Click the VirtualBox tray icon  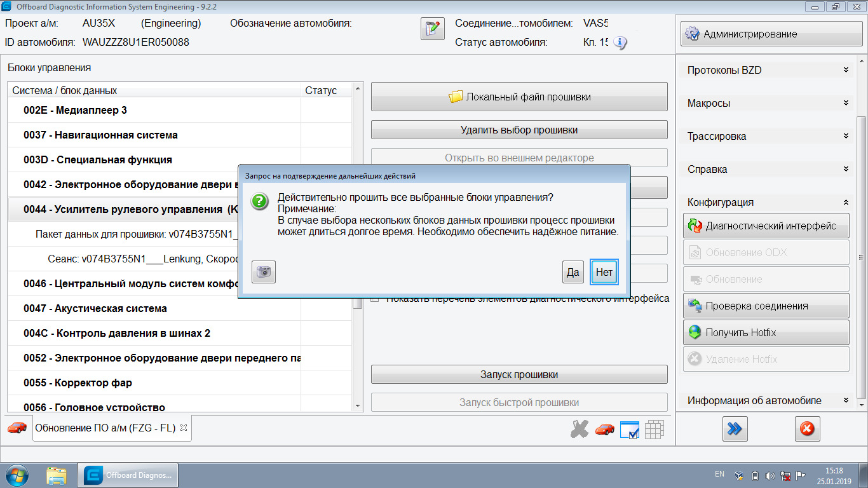(x=738, y=475)
